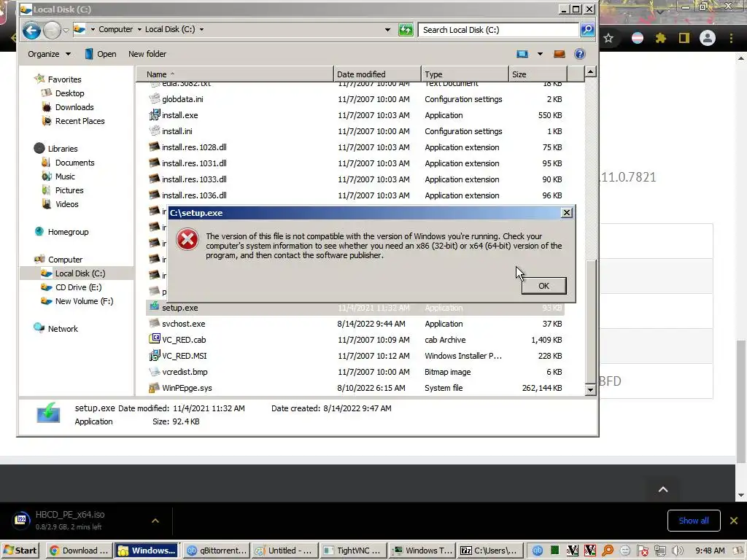Click New folder in toolbar

pos(147,54)
